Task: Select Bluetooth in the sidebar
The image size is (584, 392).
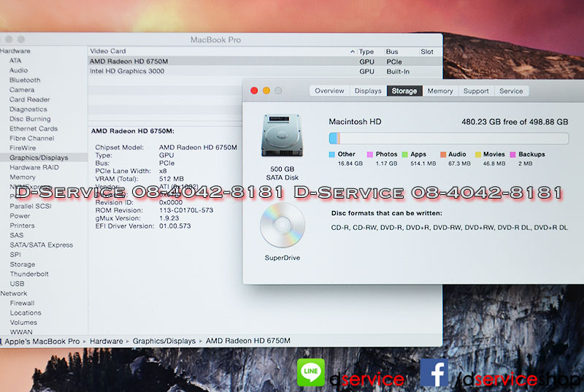Action: coord(25,80)
